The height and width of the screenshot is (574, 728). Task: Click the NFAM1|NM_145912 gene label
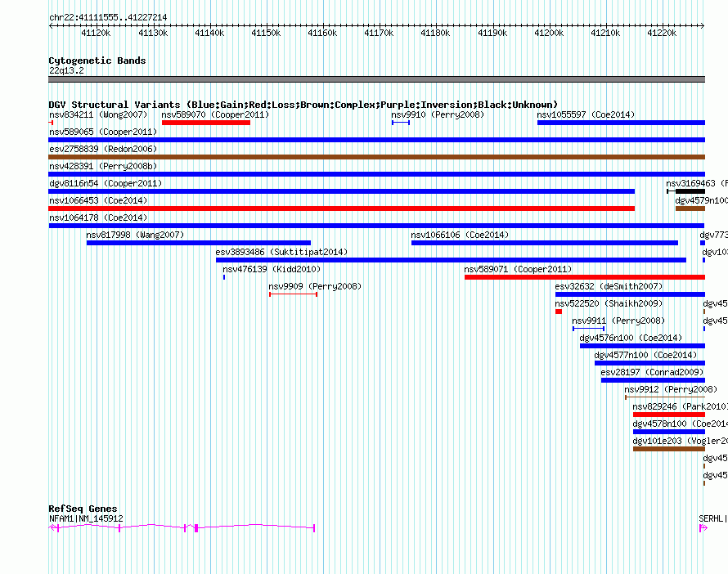(86, 518)
